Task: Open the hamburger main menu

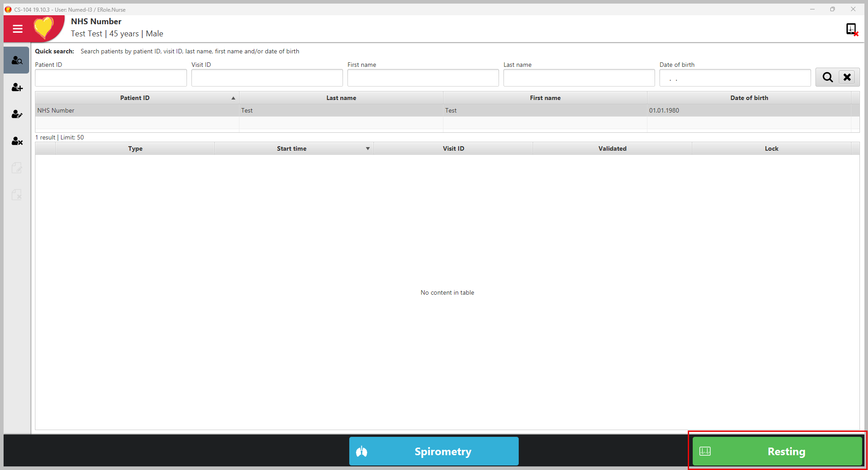Action: (x=17, y=29)
